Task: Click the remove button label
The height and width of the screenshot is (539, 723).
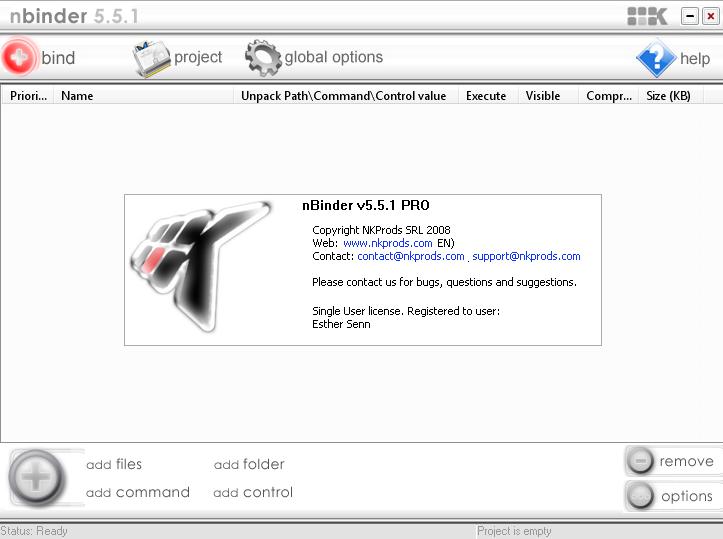Action: coord(687,461)
